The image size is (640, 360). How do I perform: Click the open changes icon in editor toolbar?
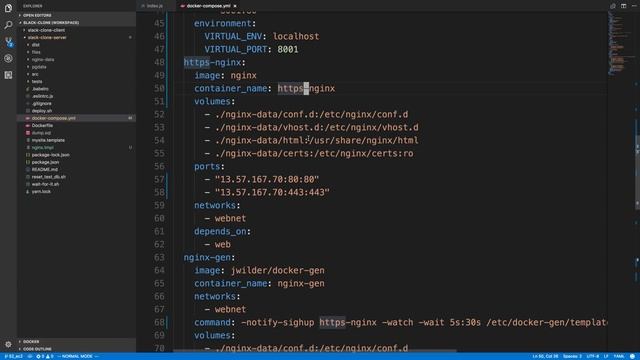[x=613, y=6]
